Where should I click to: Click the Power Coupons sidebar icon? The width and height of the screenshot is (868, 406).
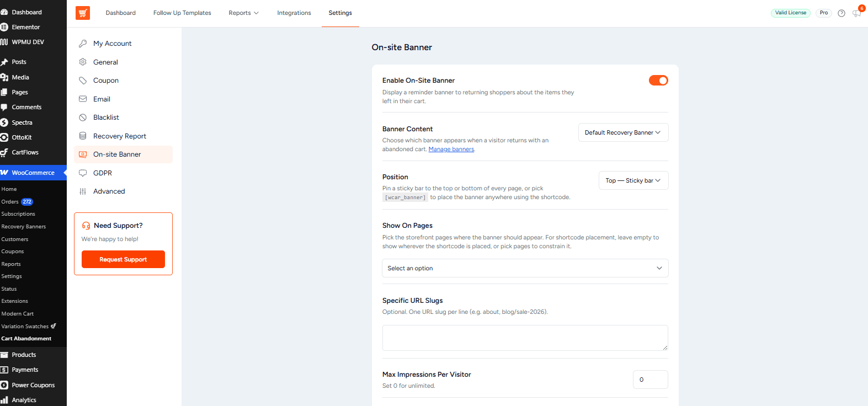[x=4, y=385]
